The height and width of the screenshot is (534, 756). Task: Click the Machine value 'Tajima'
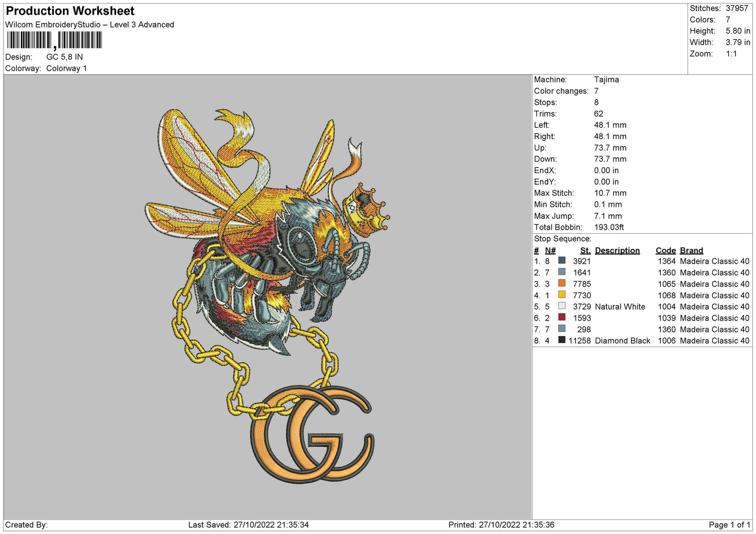606,79
